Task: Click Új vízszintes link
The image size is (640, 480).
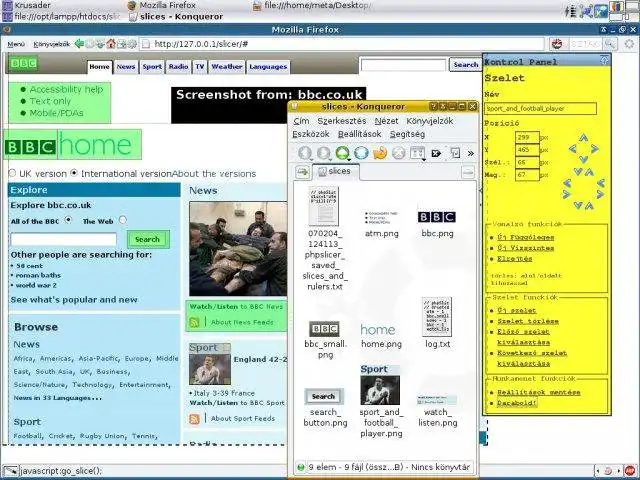Action: [526, 248]
